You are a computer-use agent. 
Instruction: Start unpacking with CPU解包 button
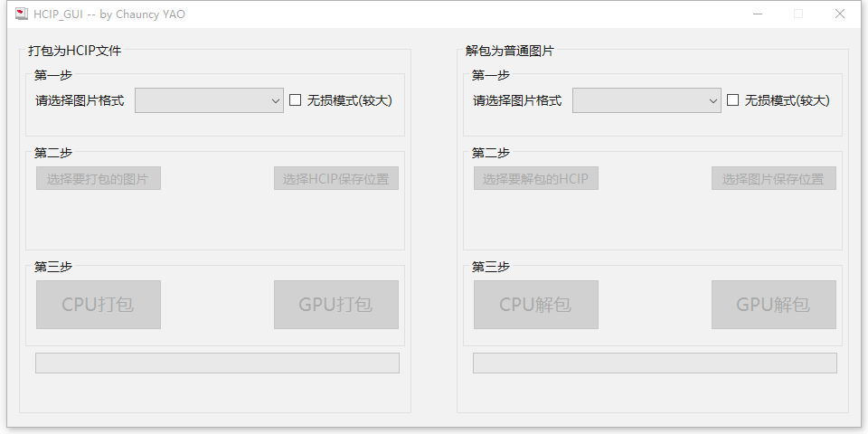[x=536, y=305]
